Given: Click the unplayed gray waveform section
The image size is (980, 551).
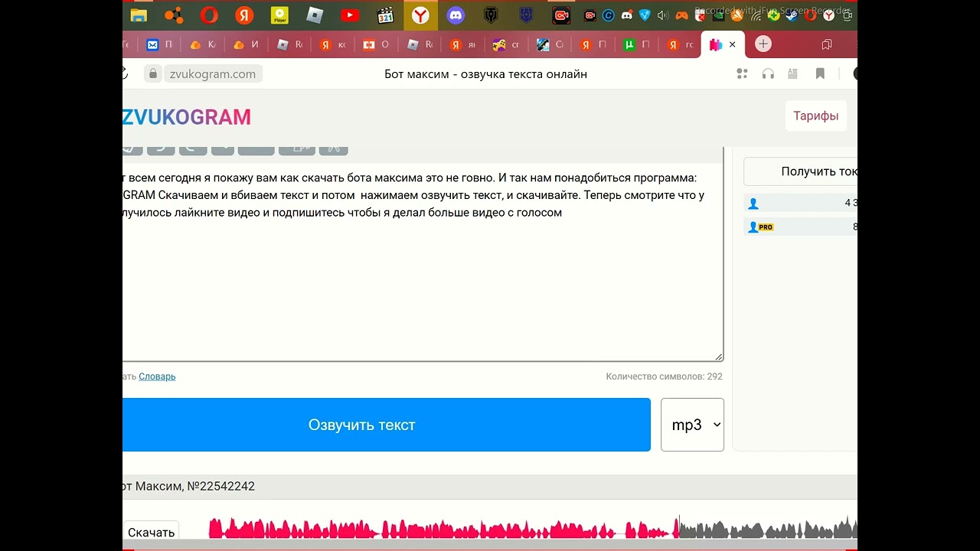Looking at the screenshot, I should [767, 529].
